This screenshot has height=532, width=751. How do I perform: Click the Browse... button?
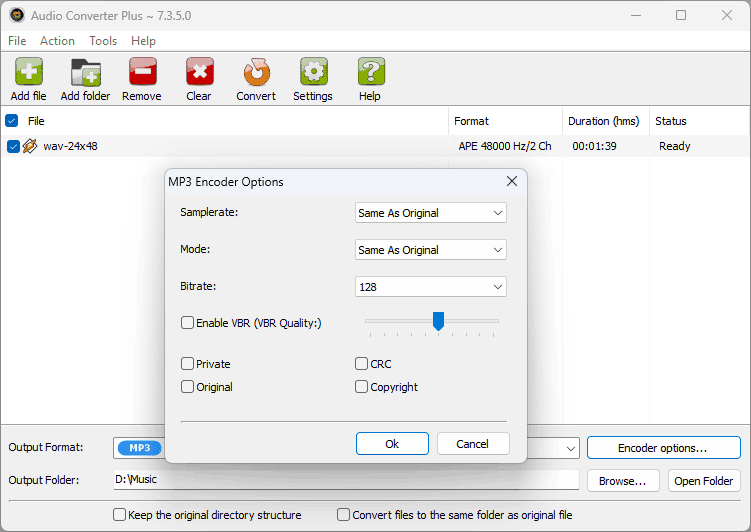623,481
